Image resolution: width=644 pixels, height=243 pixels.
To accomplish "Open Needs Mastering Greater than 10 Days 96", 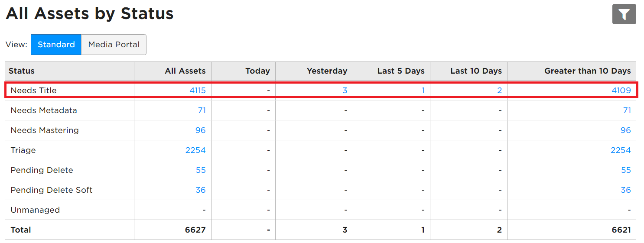I will (x=626, y=130).
